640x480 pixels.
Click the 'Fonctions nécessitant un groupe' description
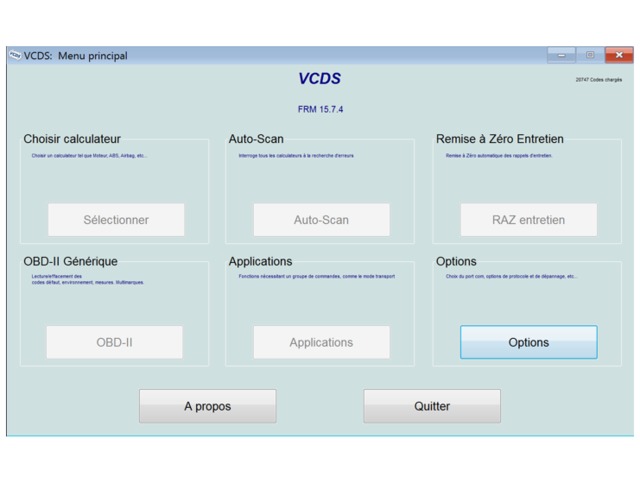317,276
